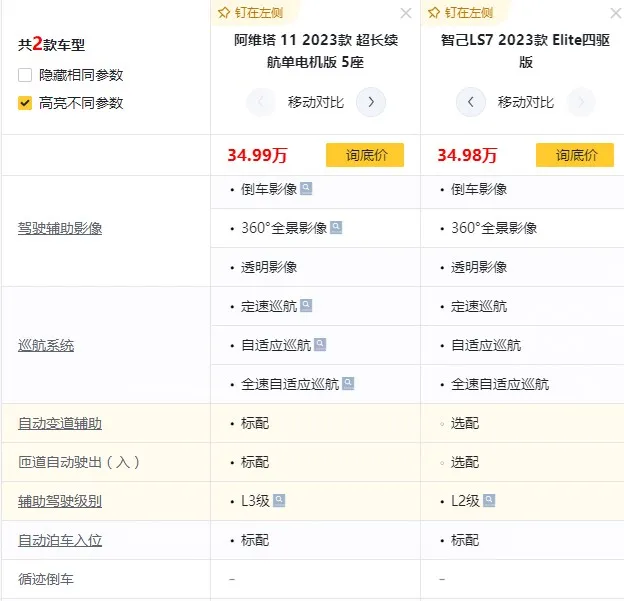Screen dimensions: 624x601
Task: Open image icon beside 阿维塔 定速巡航
Action: click(x=306, y=305)
